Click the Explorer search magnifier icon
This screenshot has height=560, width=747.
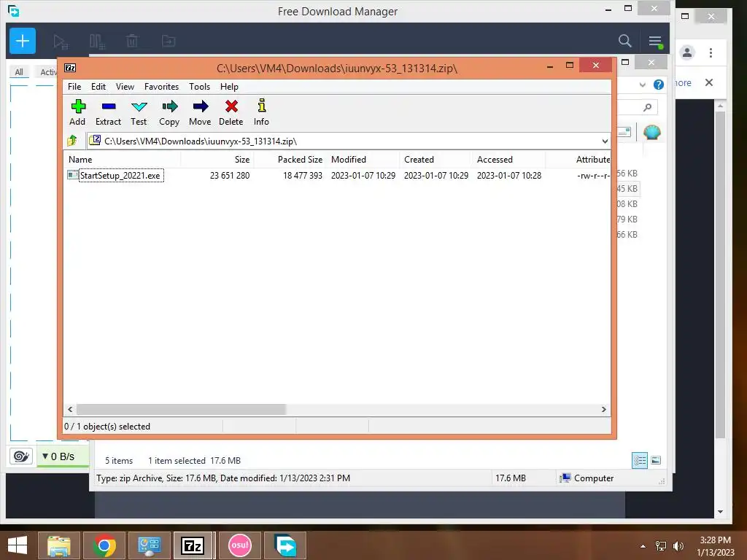click(x=647, y=108)
